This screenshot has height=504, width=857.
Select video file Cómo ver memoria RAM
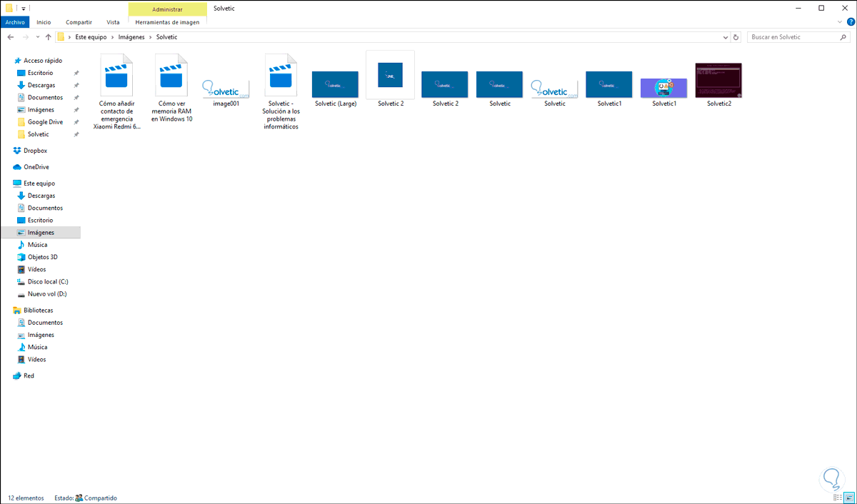[x=171, y=88]
